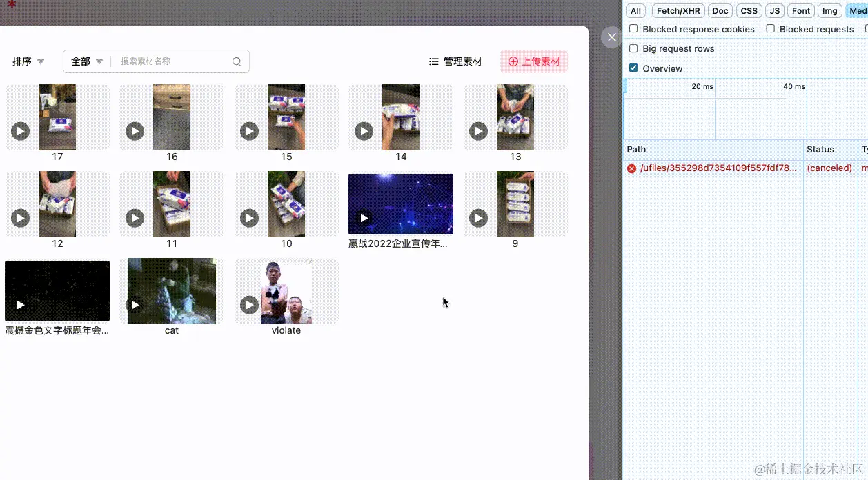Screen dimensions: 868x480
Task: Open the 排序 sort dropdown
Action: click(x=28, y=61)
